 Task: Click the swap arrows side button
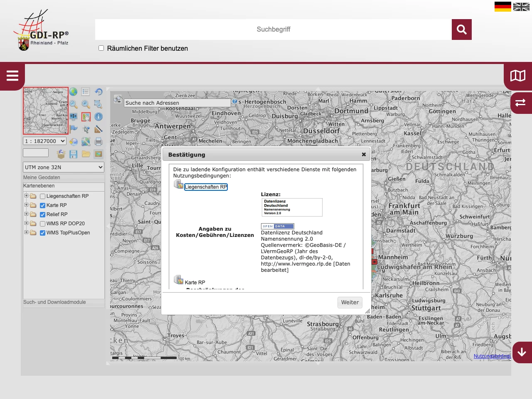[521, 103]
